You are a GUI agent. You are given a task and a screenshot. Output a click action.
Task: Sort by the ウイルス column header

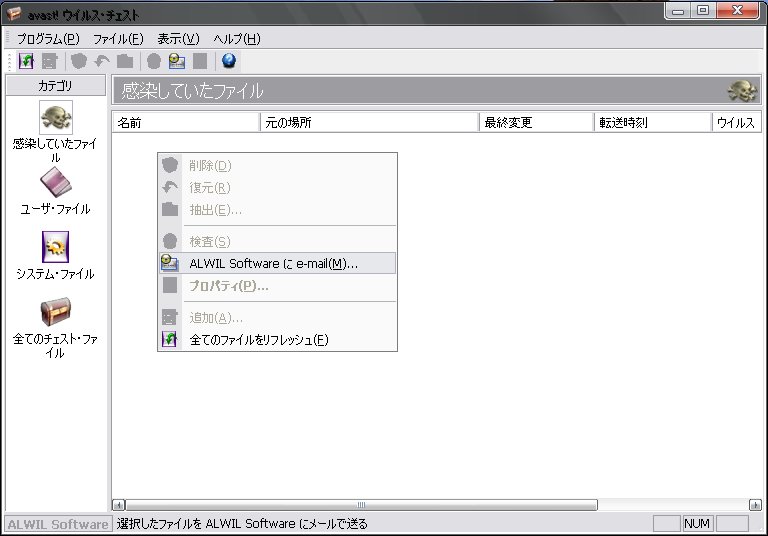click(737, 122)
